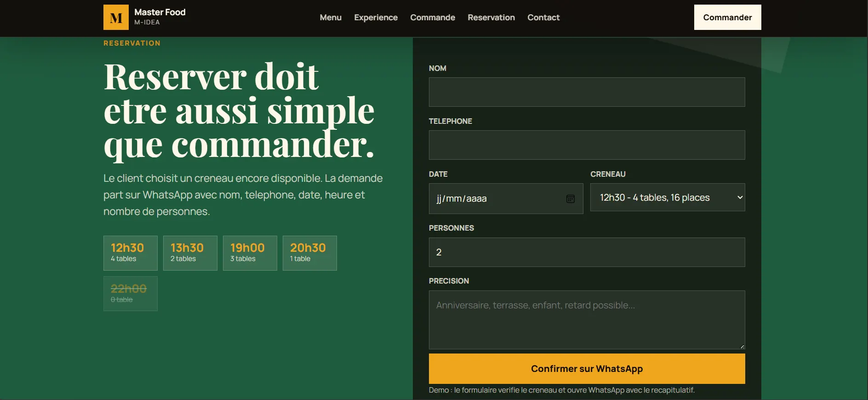This screenshot has width=868, height=400.
Task: Click the NOM field label
Action: pyautogui.click(x=438, y=68)
